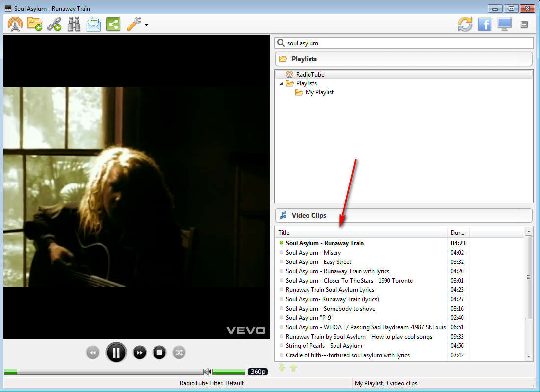Image resolution: width=540 pixels, height=392 pixels.
Task: Toggle shuffle mode button
Action: coord(179,352)
